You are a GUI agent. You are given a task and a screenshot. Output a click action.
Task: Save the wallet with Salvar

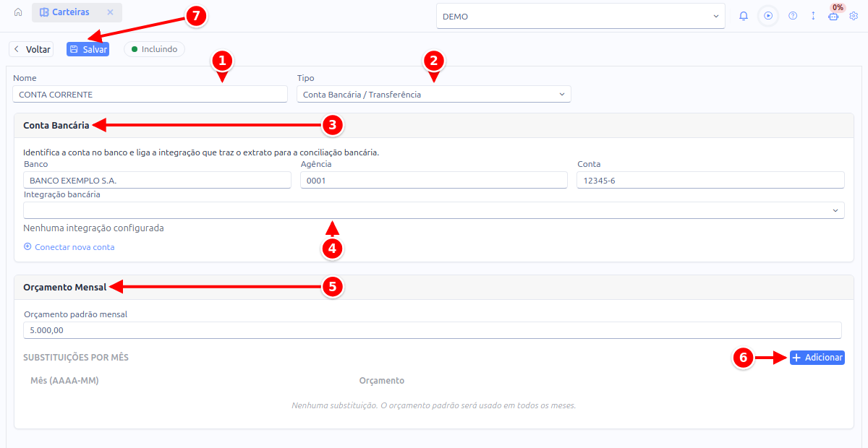(88, 49)
